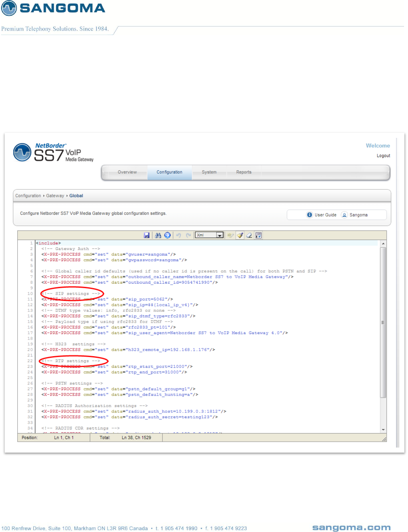Click the Ln 1, Ch 1 position status
This screenshot has width=408, height=532.
[64, 437]
